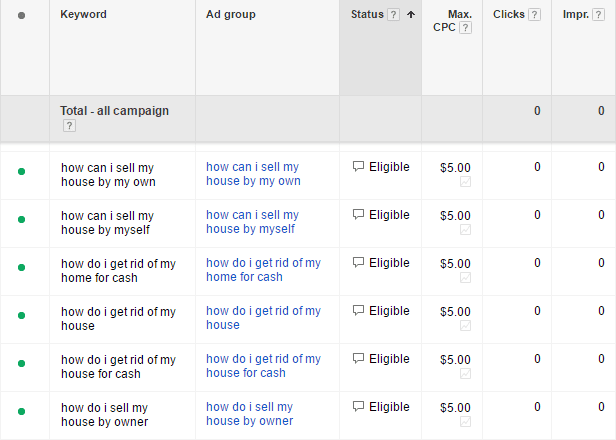Sort by the Ad group column header
616x440 pixels.
coord(231,15)
